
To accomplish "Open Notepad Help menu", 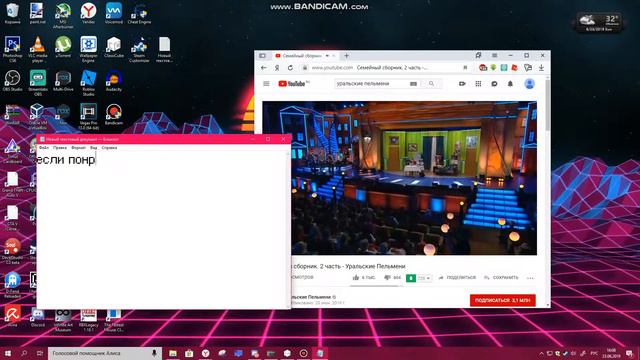I will point(109,148).
